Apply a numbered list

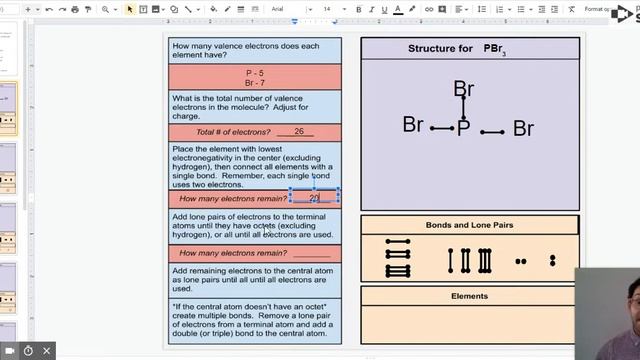(500, 9)
